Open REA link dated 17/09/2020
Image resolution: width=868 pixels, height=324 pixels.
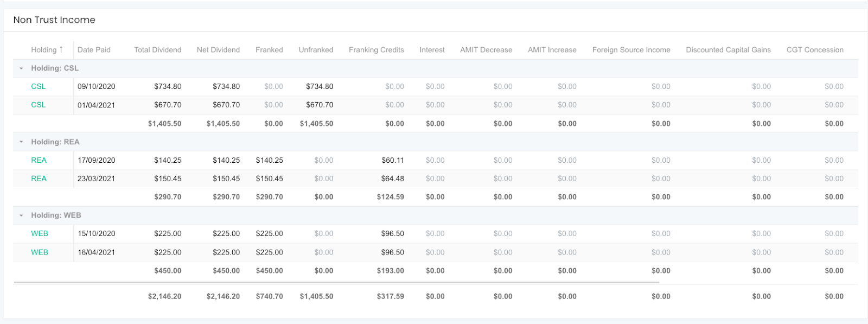tap(39, 160)
